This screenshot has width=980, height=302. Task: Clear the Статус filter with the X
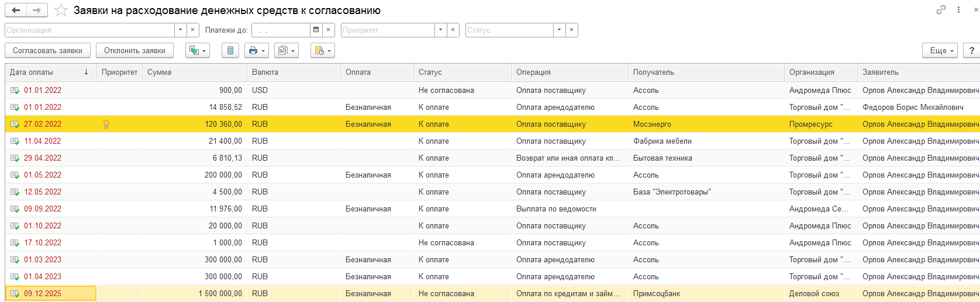coord(571,30)
